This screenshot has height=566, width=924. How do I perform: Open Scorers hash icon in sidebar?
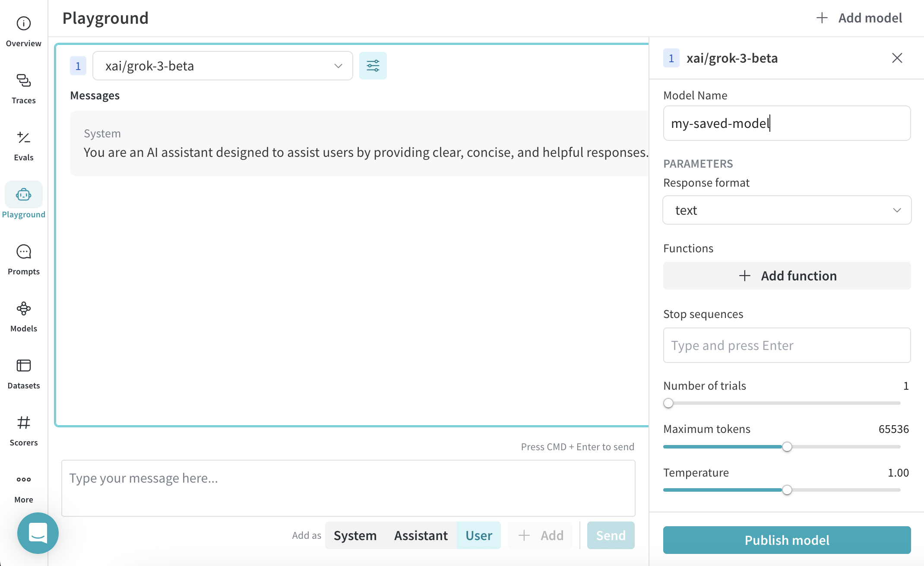point(24,423)
